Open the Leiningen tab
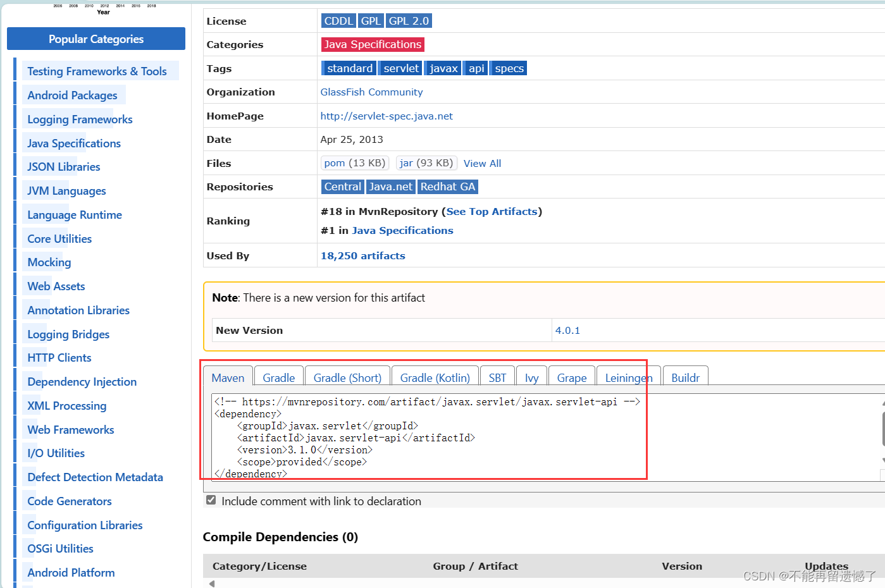Image resolution: width=885 pixels, height=588 pixels. click(629, 377)
